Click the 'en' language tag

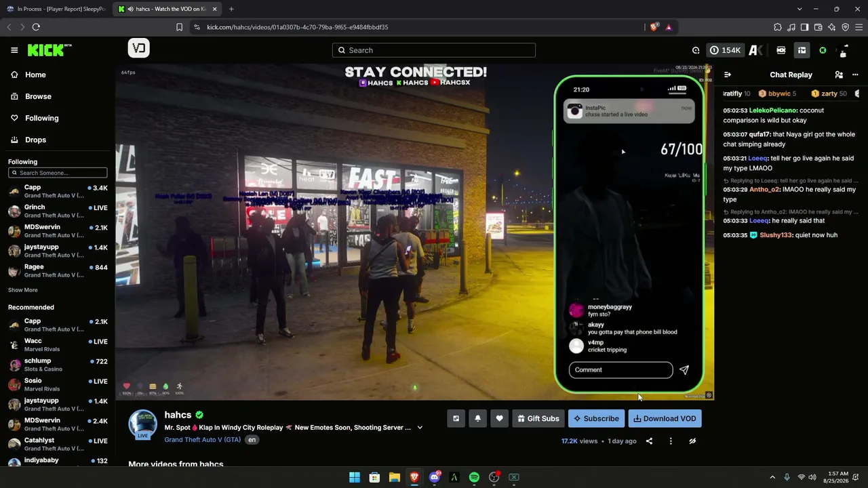coord(252,440)
